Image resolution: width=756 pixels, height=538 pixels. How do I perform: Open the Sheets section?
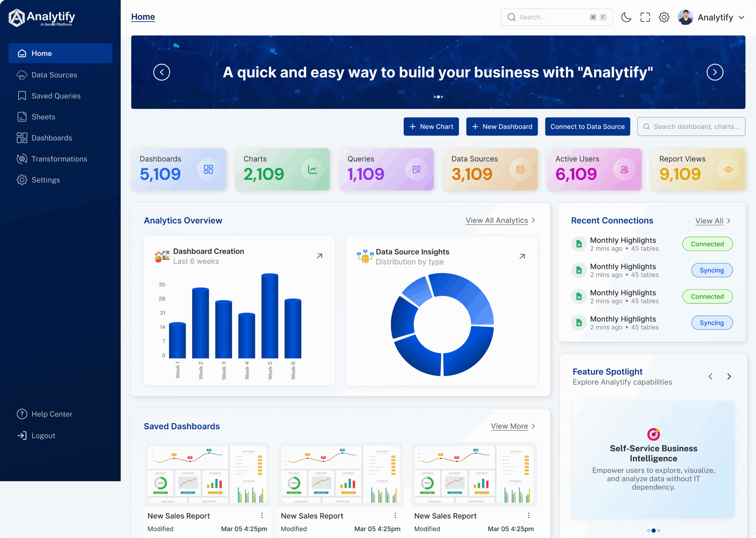tap(43, 117)
